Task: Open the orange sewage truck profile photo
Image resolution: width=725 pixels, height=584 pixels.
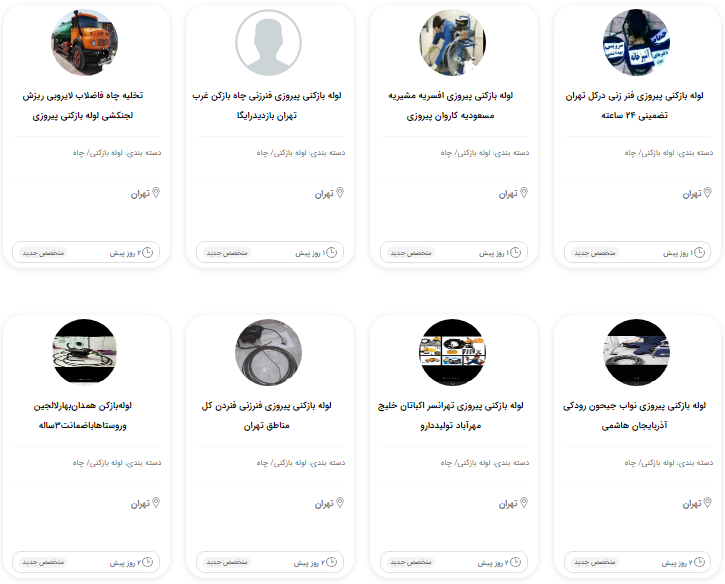Action: 84,43
